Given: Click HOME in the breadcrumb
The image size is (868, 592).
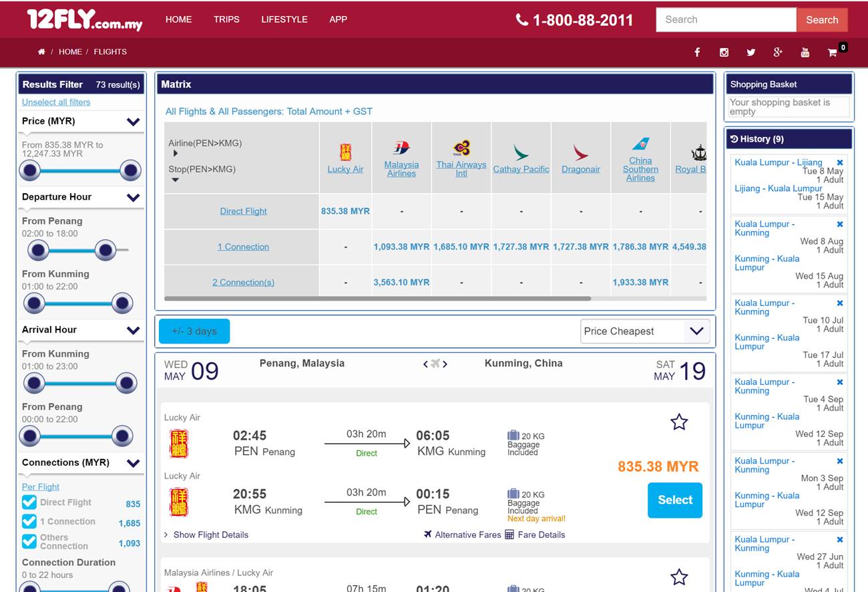Looking at the screenshot, I should [70, 51].
